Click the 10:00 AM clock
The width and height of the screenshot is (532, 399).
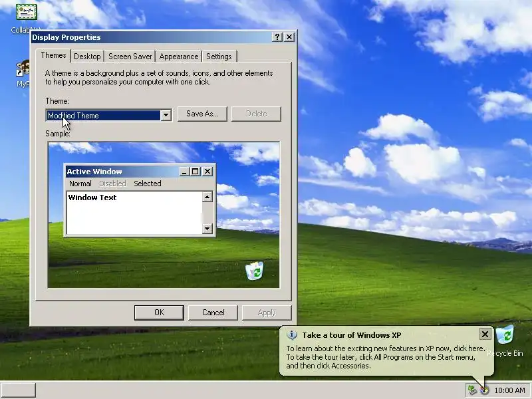click(509, 390)
